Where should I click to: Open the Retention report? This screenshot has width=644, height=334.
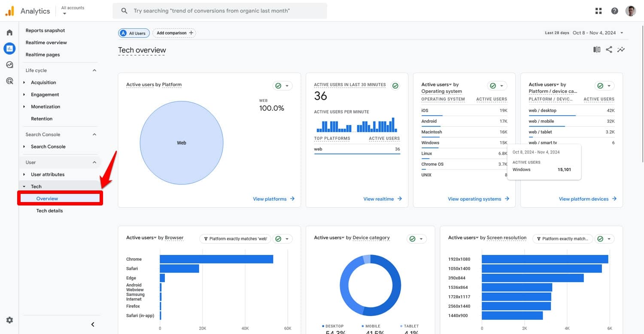41,119
